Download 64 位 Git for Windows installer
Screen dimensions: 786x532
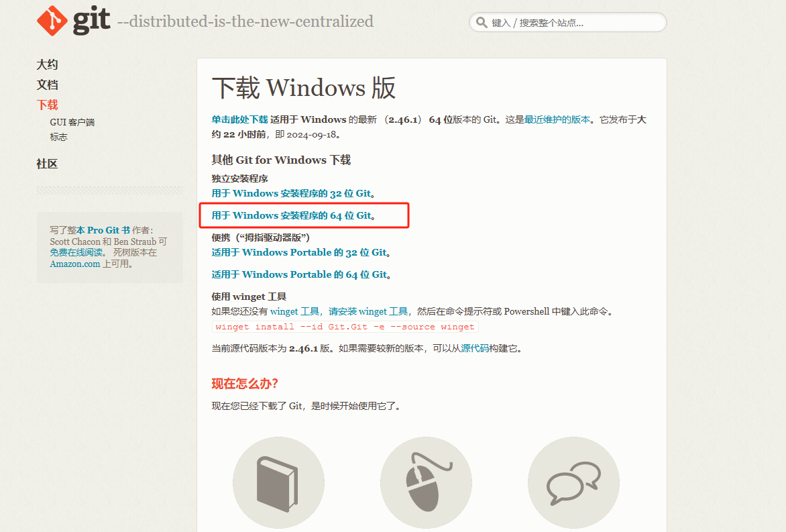(292, 215)
